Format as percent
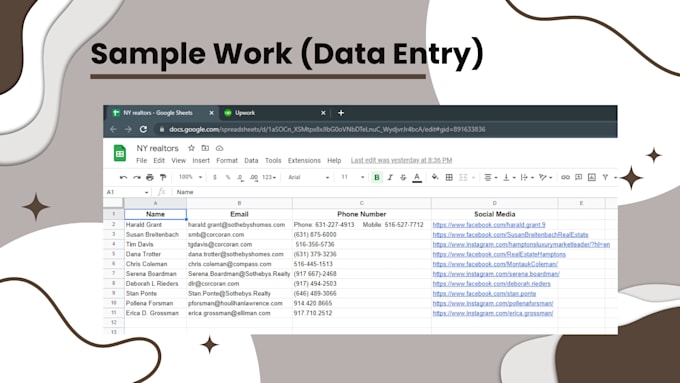The image size is (680, 383). [228, 177]
